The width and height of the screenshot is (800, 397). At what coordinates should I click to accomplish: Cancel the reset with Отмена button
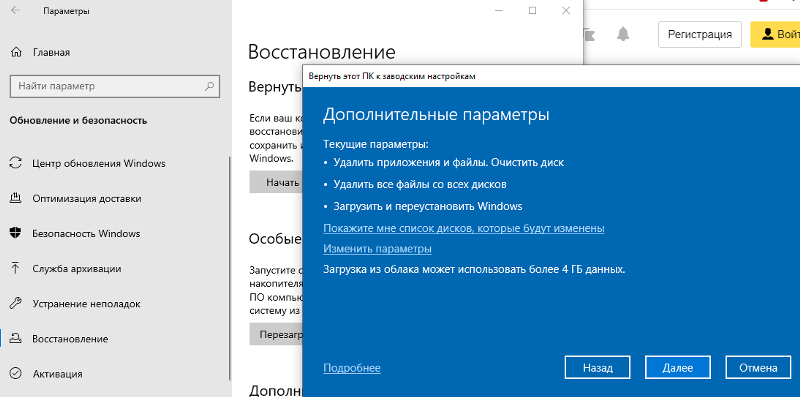758,368
